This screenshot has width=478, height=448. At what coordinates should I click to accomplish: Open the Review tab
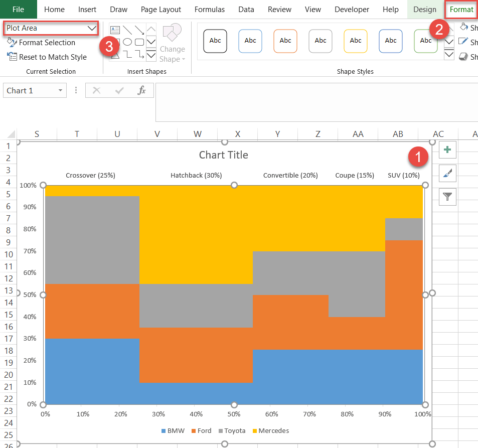click(279, 10)
